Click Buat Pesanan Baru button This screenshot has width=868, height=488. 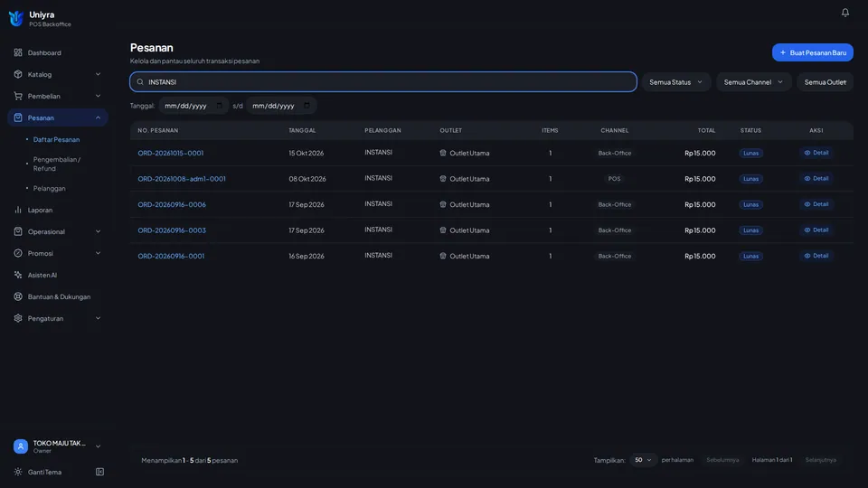coord(812,52)
